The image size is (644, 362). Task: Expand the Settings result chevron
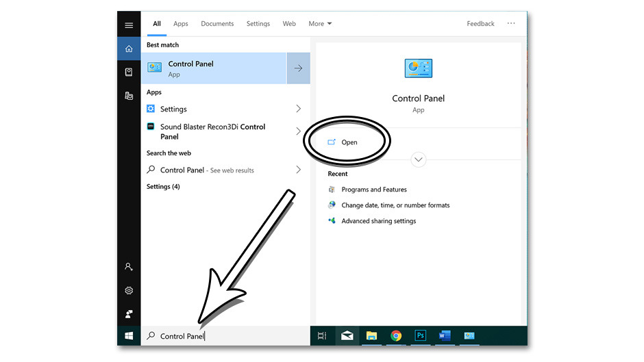tap(299, 108)
